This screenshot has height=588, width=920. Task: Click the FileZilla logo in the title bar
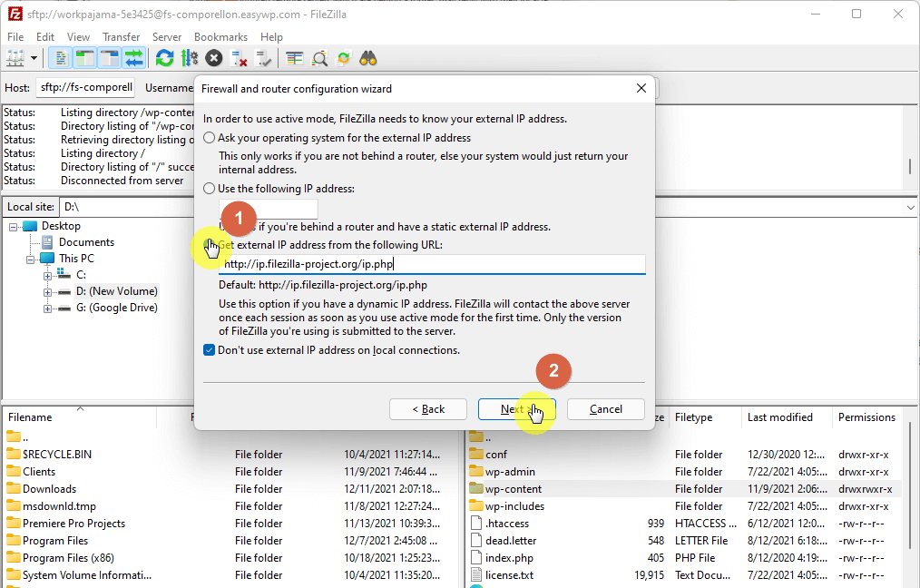[15, 14]
